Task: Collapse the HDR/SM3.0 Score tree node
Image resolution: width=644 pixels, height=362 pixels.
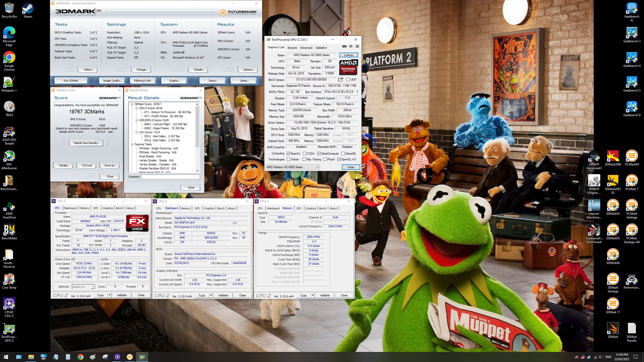Action: click(137, 120)
